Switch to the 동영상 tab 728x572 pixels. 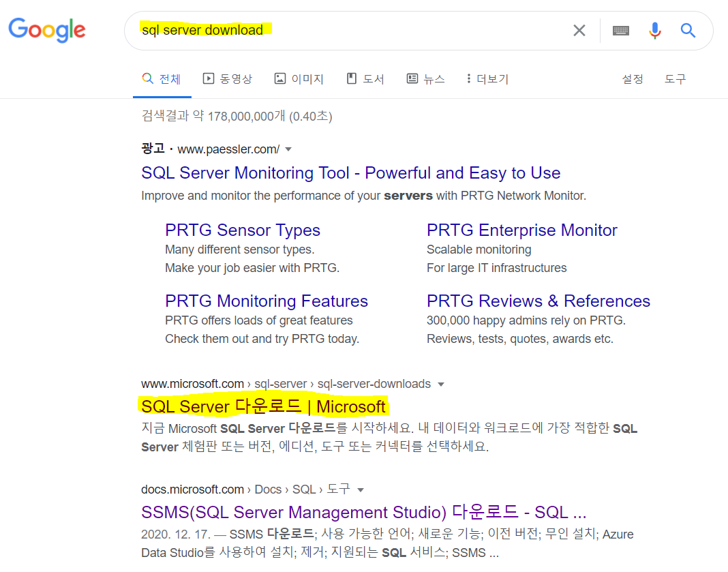[x=228, y=79]
